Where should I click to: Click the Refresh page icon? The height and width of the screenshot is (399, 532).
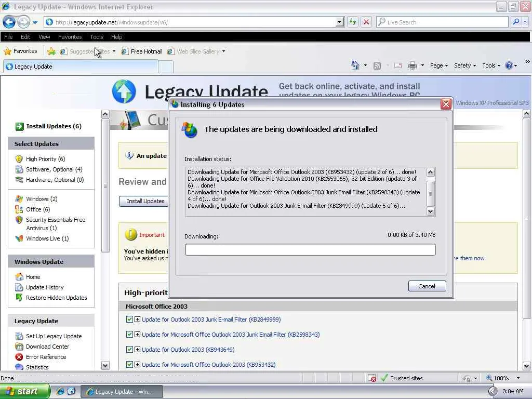[x=353, y=22]
